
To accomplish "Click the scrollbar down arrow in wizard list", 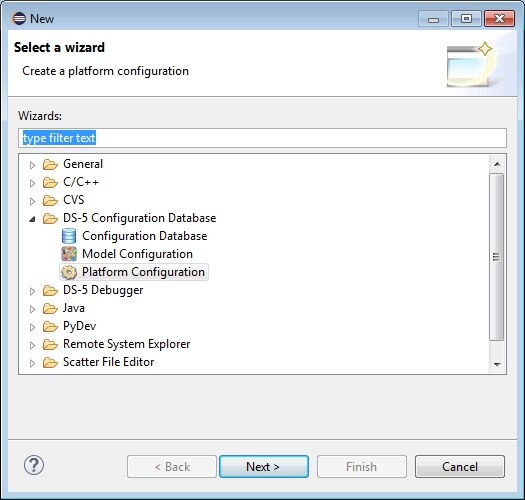I will coord(497,364).
